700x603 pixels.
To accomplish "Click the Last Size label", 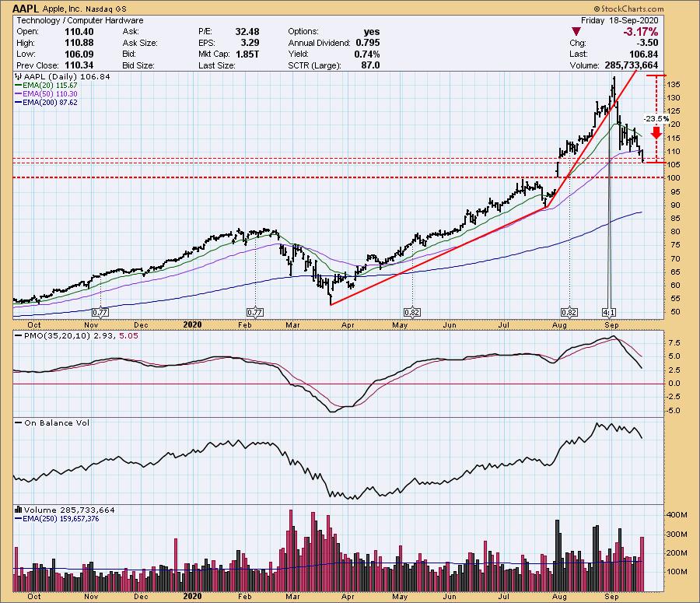I will (x=217, y=65).
